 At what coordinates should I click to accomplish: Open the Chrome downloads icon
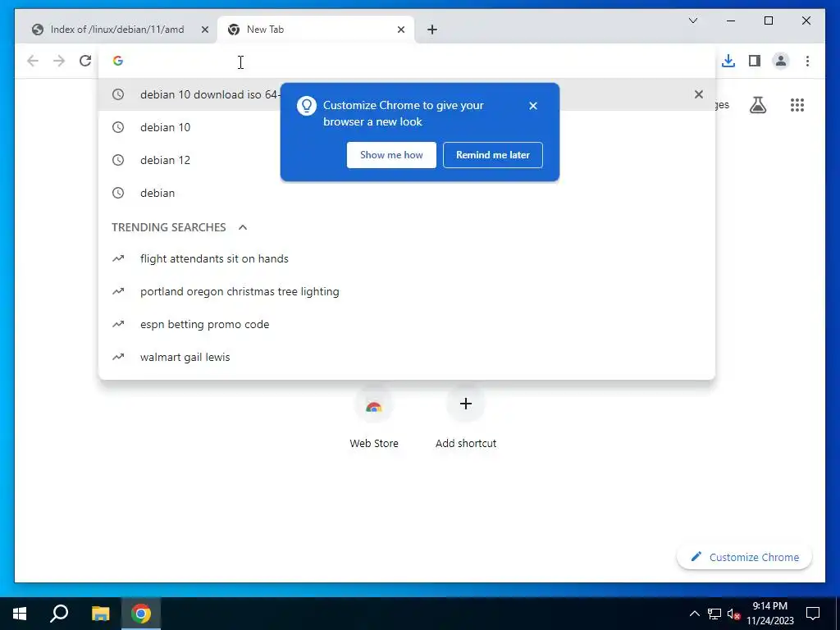click(x=728, y=61)
